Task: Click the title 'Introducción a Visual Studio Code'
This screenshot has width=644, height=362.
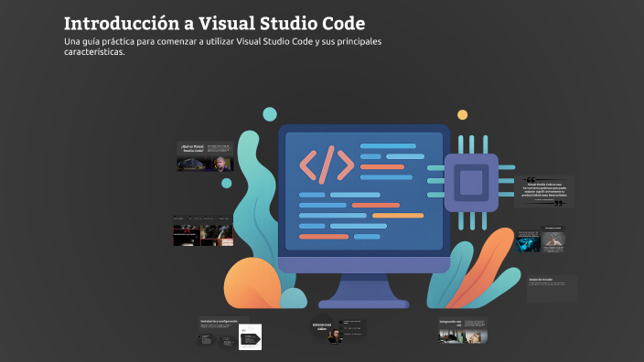Action: click(x=214, y=24)
